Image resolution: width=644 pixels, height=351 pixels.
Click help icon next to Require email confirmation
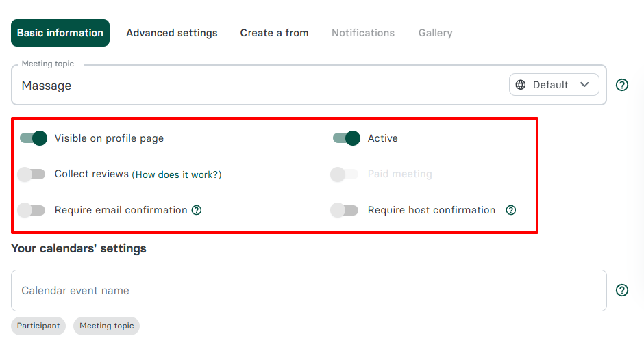197,210
